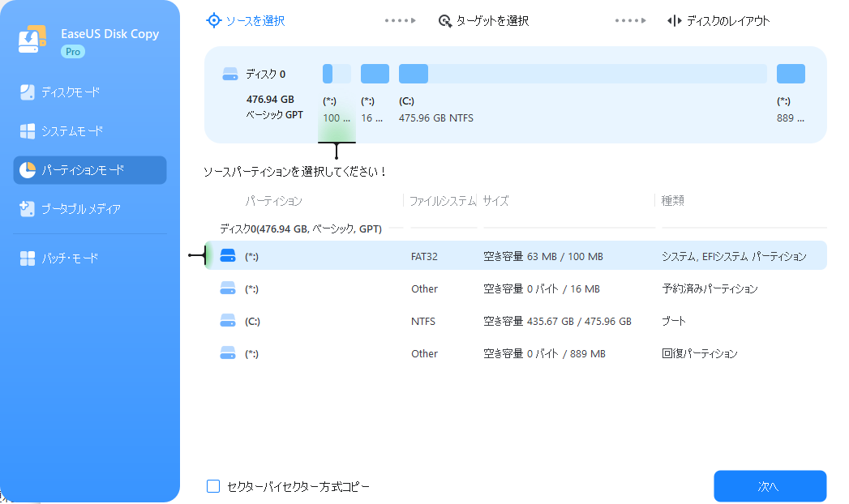This screenshot has height=504, width=849.
Task: Click the 次へ button
Action: pyautogui.click(x=770, y=486)
